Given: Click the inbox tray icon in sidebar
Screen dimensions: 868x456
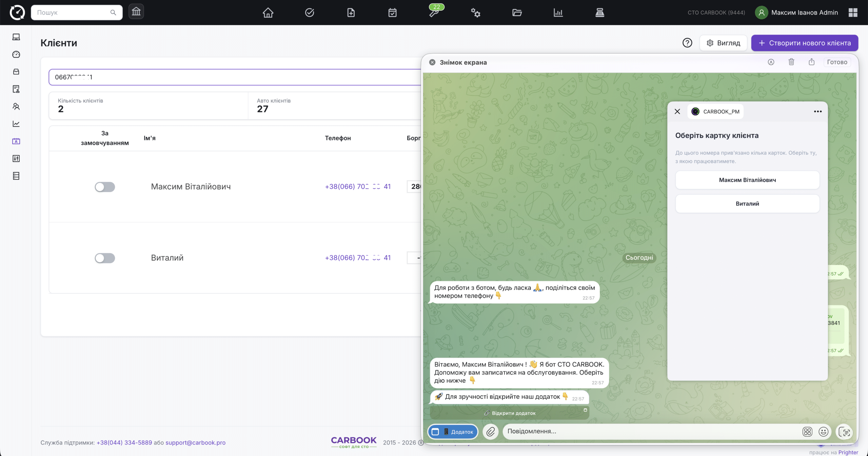Looking at the screenshot, I should click(16, 72).
